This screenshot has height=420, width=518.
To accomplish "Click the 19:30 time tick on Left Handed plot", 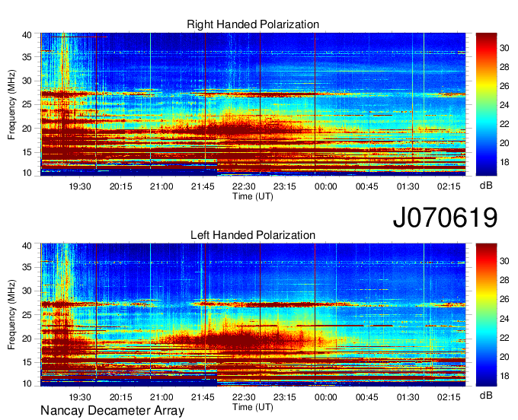I will (80, 397).
